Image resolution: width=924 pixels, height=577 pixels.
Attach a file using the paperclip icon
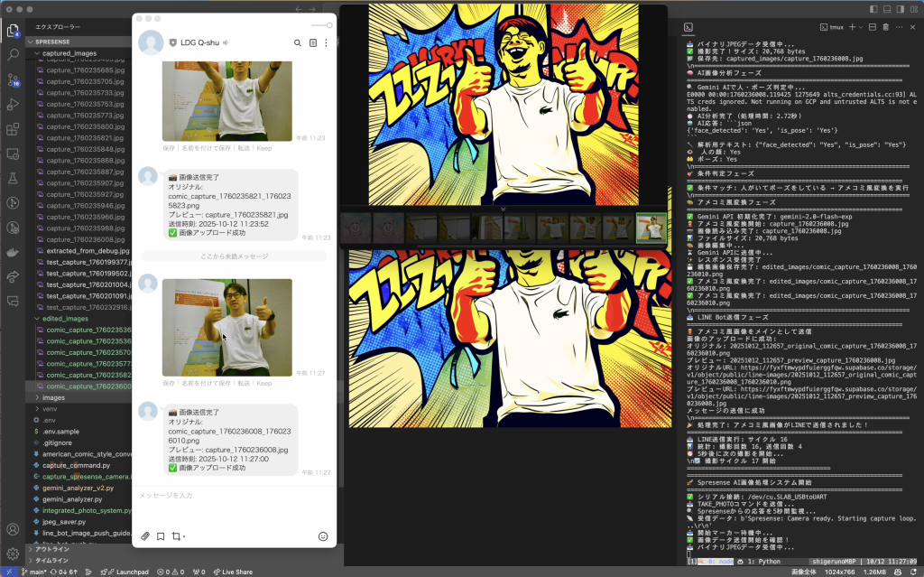click(145, 536)
